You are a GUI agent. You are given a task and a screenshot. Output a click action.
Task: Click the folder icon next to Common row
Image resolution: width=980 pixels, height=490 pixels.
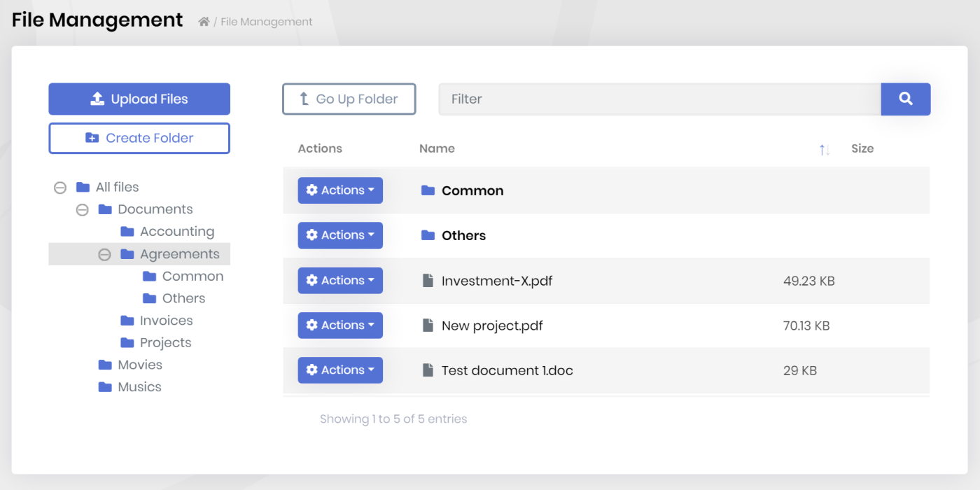click(428, 190)
